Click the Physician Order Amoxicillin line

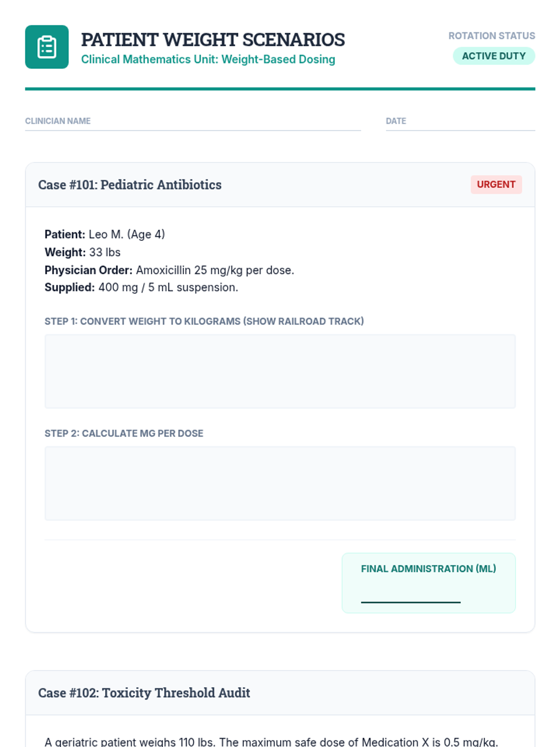tap(169, 270)
